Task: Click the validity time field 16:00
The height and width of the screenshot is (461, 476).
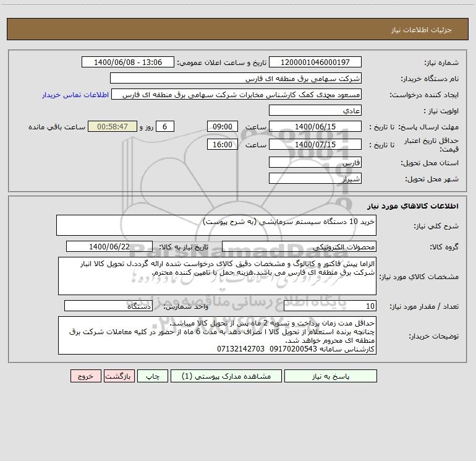Action: click(x=222, y=144)
